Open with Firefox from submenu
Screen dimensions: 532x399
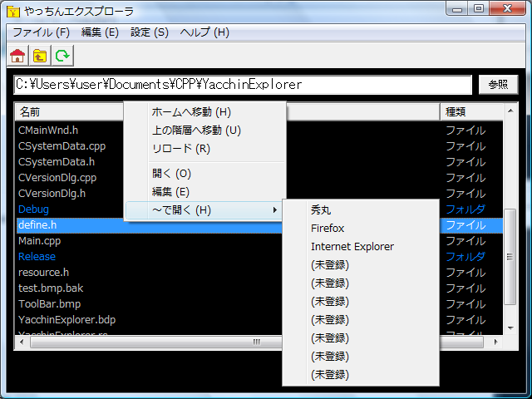[x=328, y=229]
